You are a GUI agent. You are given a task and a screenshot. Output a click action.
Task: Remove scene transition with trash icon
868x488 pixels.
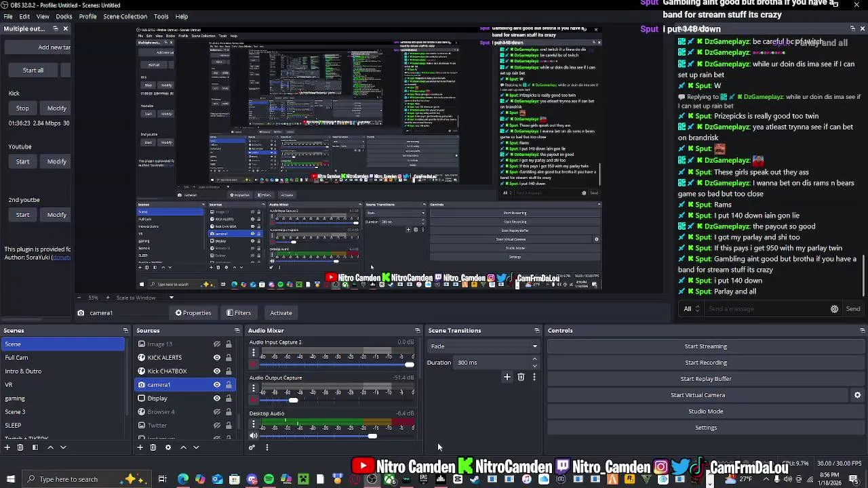521,377
